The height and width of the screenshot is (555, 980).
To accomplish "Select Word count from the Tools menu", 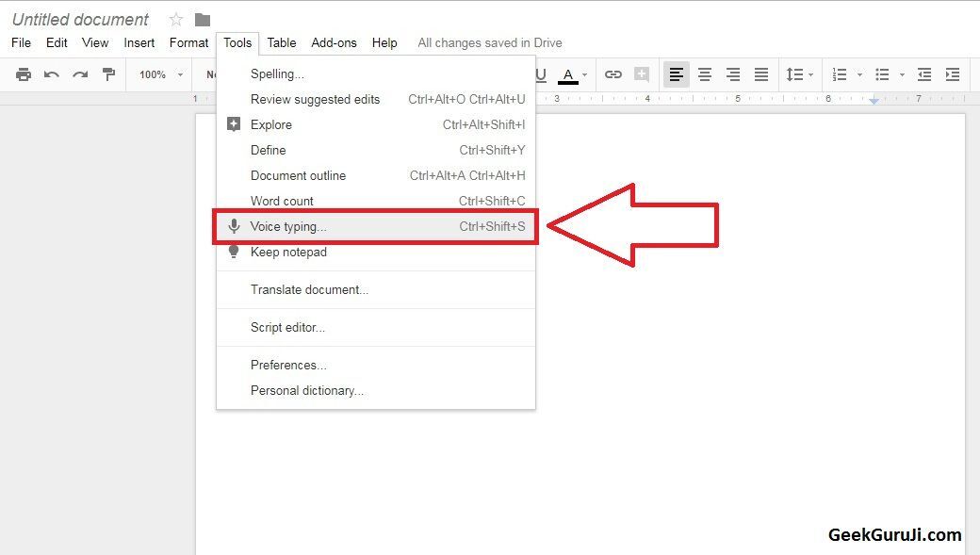I will point(282,201).
